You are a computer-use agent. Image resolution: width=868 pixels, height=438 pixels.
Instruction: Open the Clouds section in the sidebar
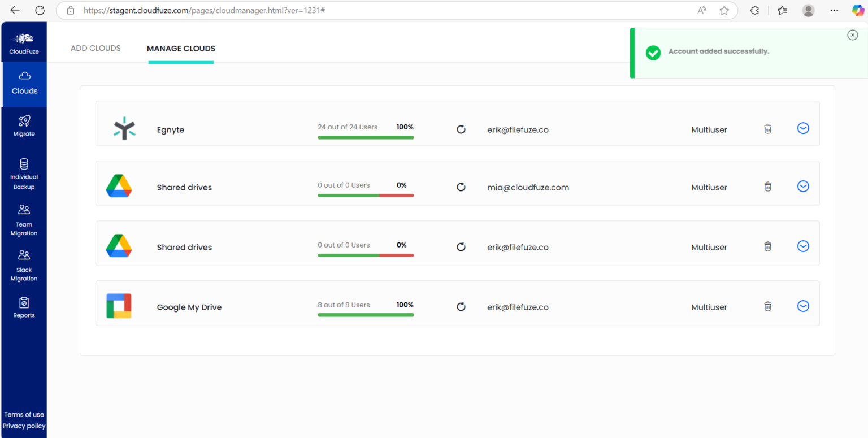[24, 83]
